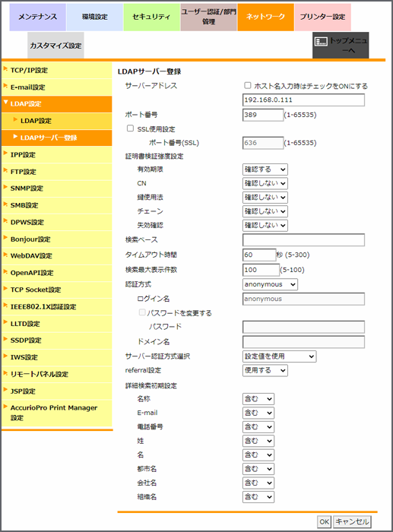Open SMB設定 in sidebar
Screen dimensions: 393x532
tap(57, 205)
